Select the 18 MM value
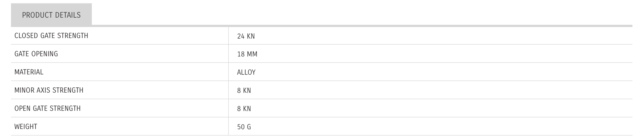Viewport: 644px width, 140px height. tap(247, 54)
